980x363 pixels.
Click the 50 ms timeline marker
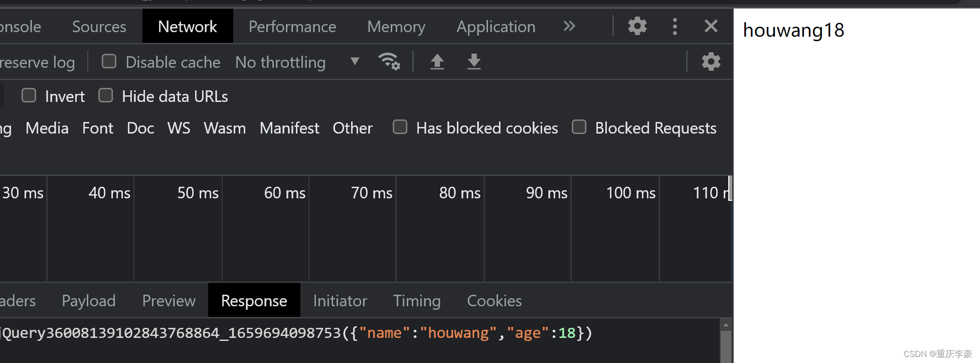point(198,193)
